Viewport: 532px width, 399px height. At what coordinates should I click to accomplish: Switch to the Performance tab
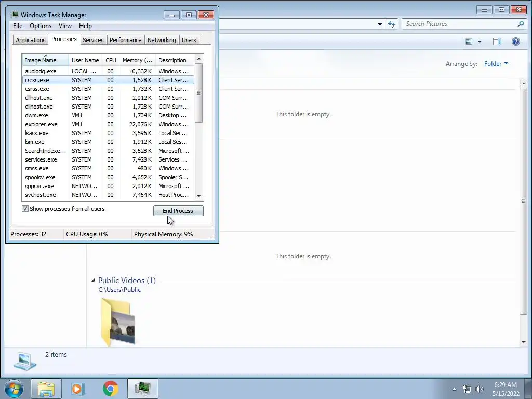pos(126,40)
